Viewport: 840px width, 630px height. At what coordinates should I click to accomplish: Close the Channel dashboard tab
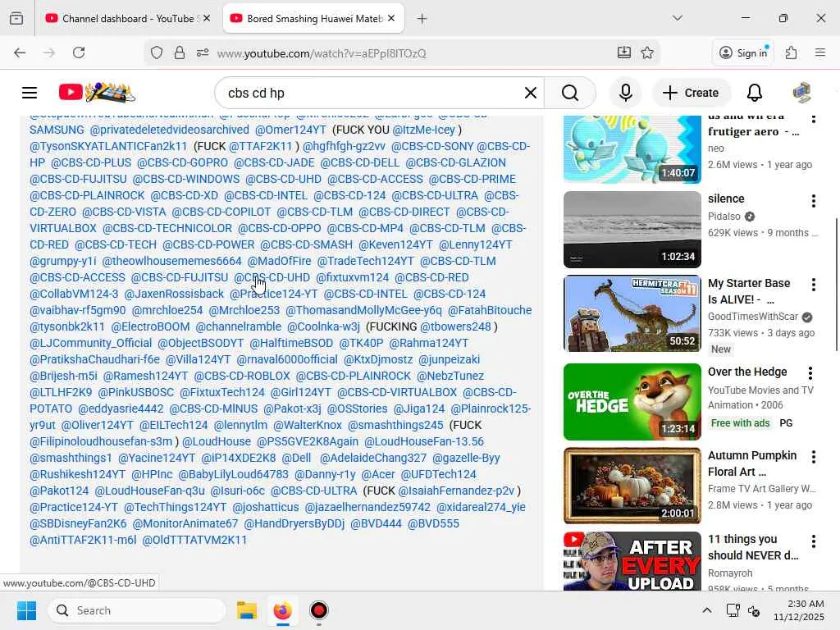207,19
